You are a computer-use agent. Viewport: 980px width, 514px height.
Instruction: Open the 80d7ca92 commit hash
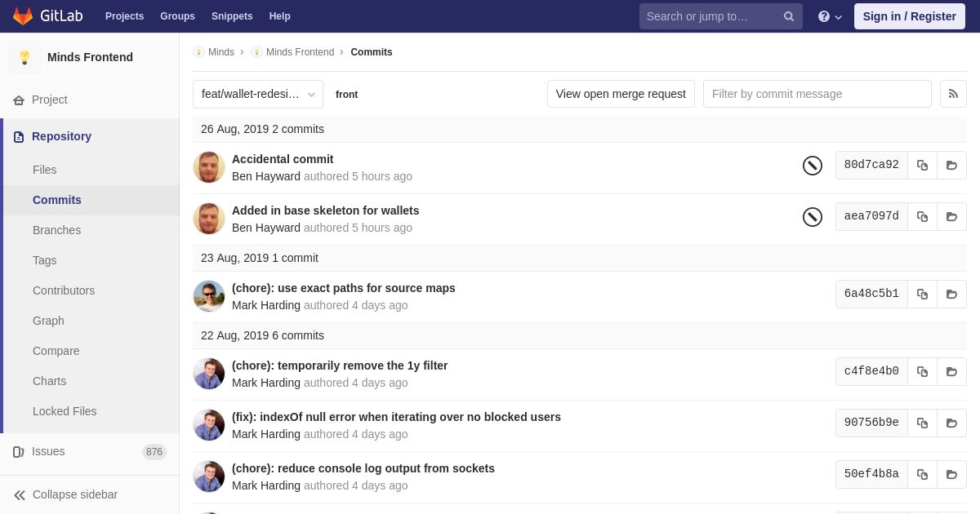871,165
